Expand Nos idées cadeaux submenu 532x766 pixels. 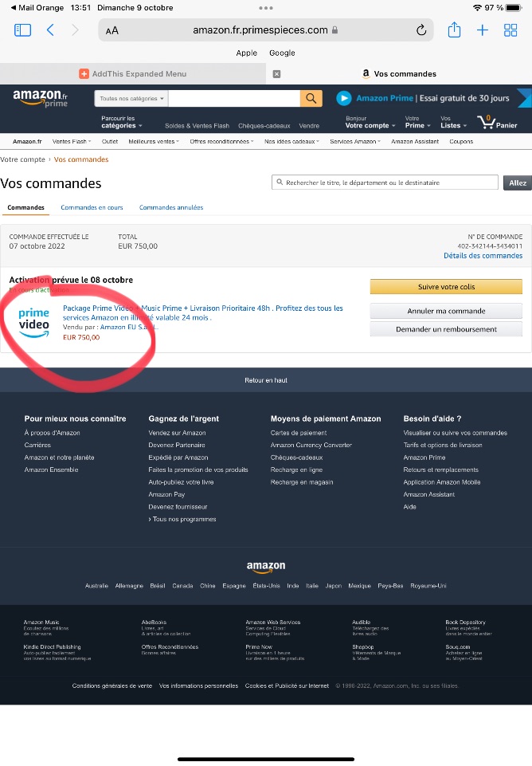[291, 142]
